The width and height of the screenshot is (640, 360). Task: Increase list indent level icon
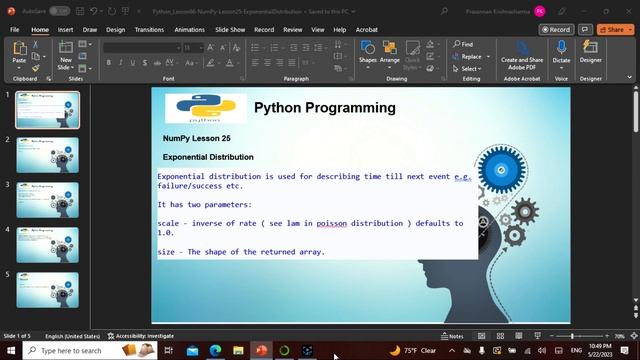click(306, 48)
